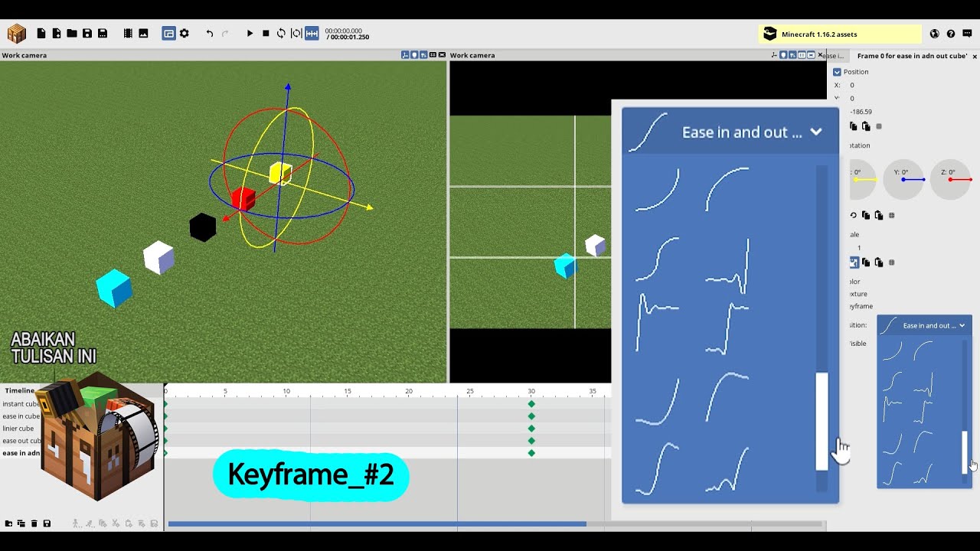Delete with the timeline trash icon
Screen dimensions: 980x551
(34, 523)
